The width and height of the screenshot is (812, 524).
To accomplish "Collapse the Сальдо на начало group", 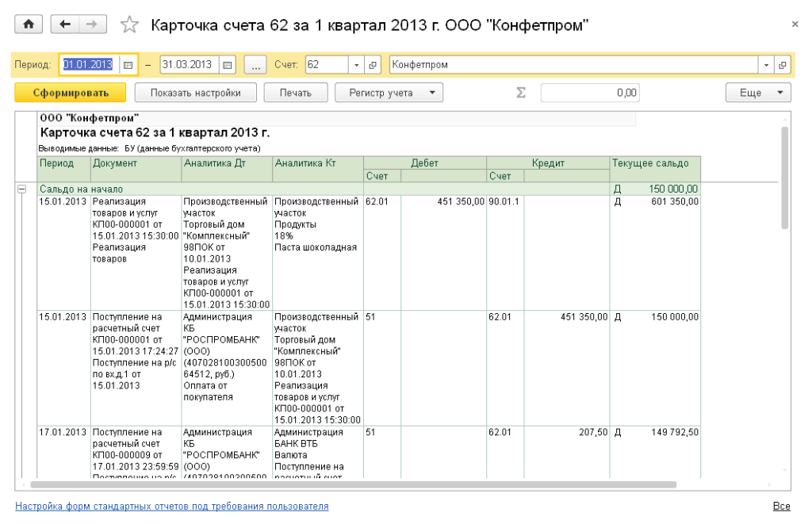I will (x=21, y=189).
